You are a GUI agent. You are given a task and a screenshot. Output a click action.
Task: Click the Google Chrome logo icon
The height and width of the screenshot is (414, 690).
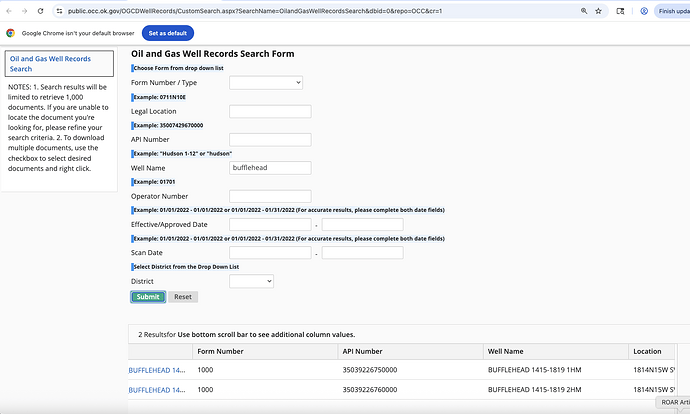(x=11, y=33)
